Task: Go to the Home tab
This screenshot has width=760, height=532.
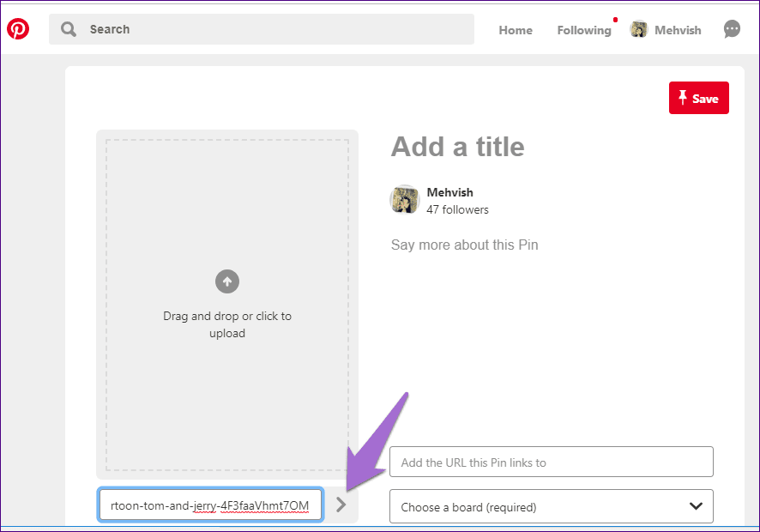Action: coord(516,30)
